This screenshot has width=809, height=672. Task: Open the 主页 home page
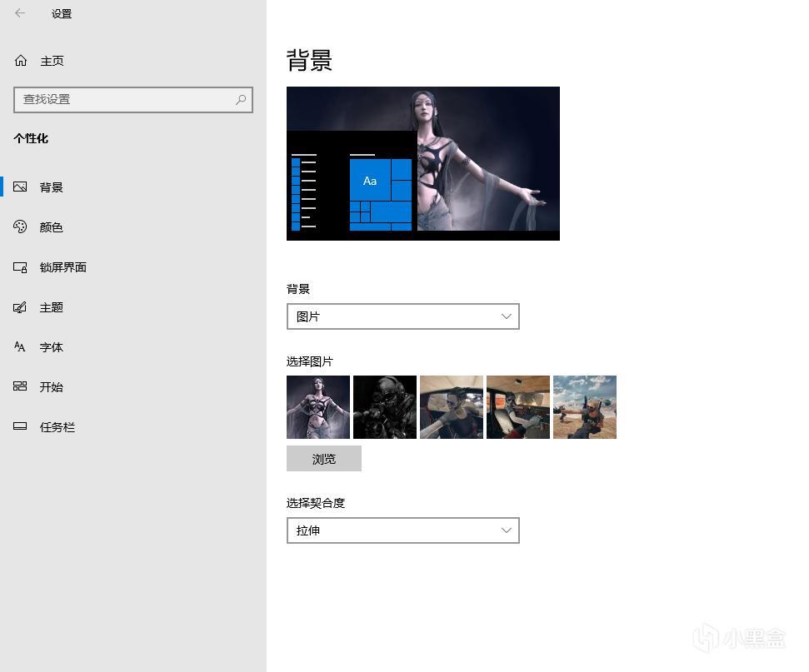click(x=52, y=61)
